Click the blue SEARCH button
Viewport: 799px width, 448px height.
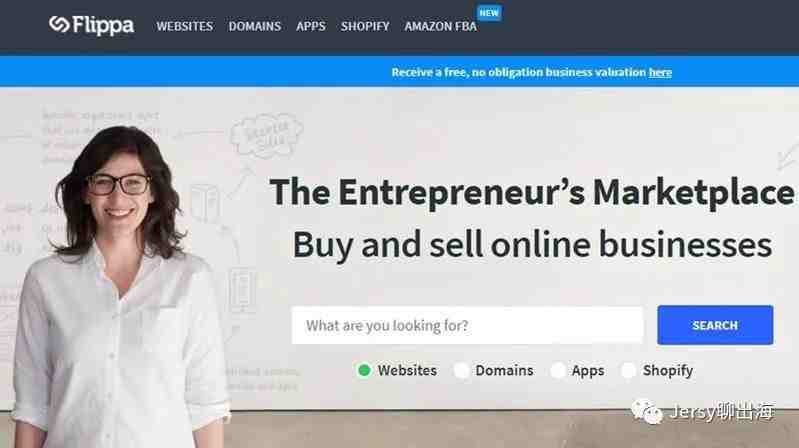(715, 325)
